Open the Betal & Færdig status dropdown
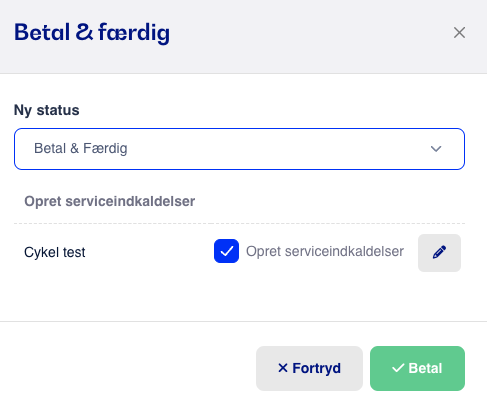This screenshot has height=406, width=487. click(x=239, y=149)
